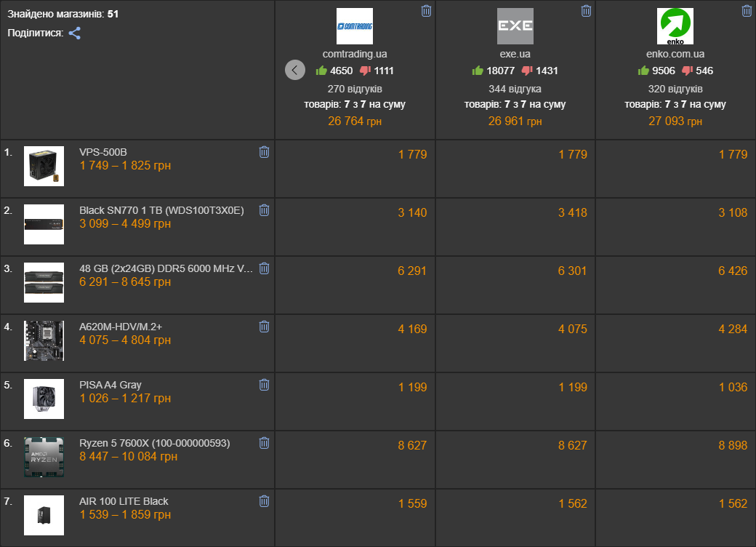Screen dimensions: 756x547
Task: Click the 4 284 motherboard price
Action: click(x=733, y=329)
